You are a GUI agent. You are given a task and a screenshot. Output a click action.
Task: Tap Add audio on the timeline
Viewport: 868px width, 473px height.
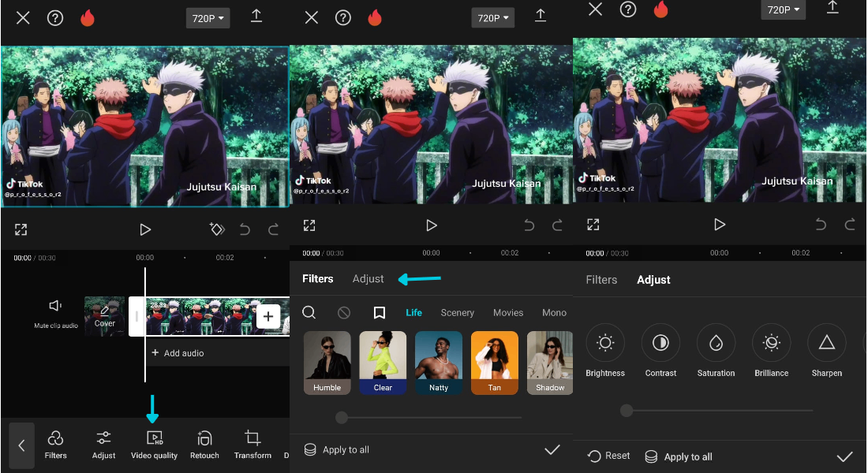(178, 353)
